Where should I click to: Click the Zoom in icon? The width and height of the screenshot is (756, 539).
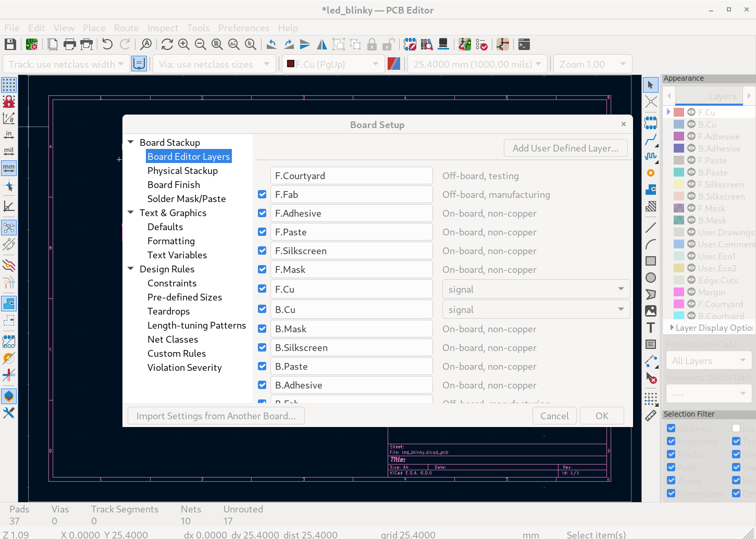point(183,44)
